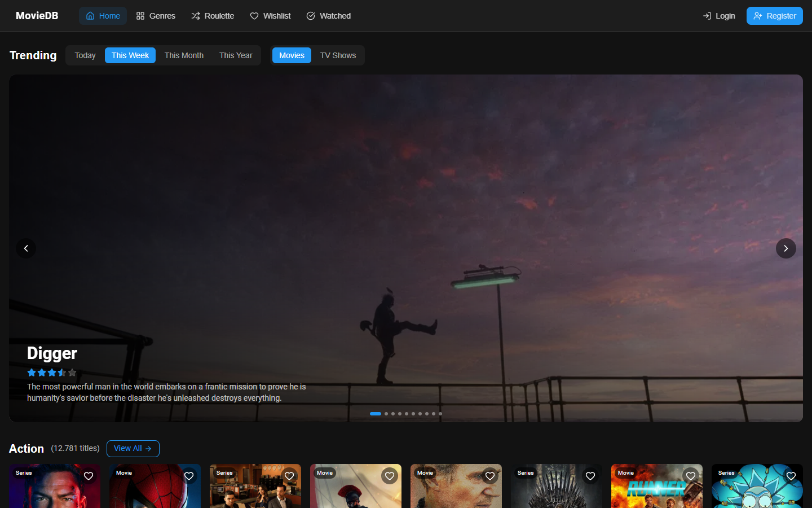Switch trending period to Today

click(x=85, y=55)
